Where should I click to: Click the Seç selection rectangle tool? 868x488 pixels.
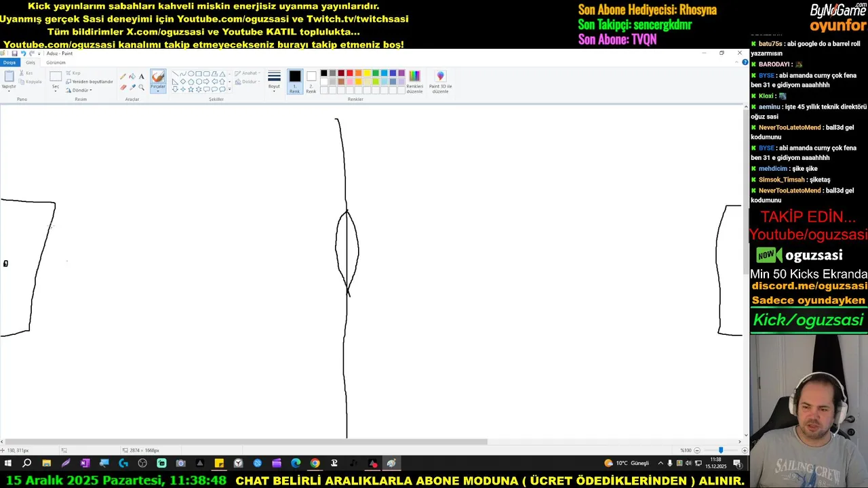point(56,77)
